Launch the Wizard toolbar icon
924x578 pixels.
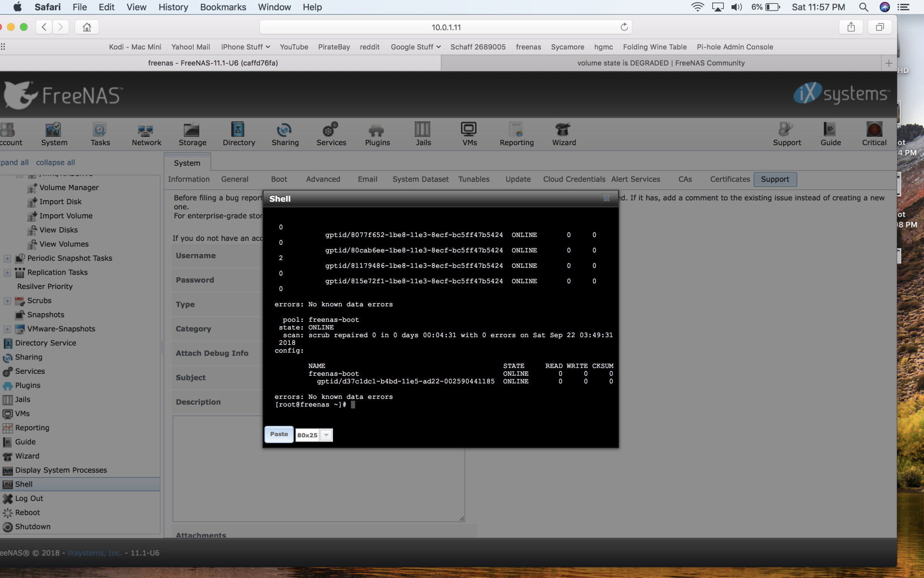[564, 134]
